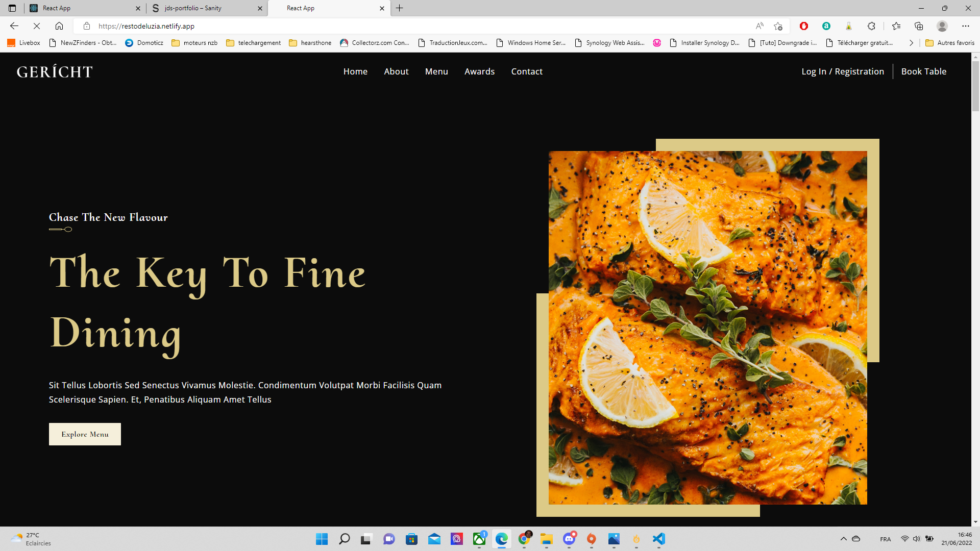Open Read Aloud icon in address bar
The height and width of the screenshot is (551, 980).
759,26
